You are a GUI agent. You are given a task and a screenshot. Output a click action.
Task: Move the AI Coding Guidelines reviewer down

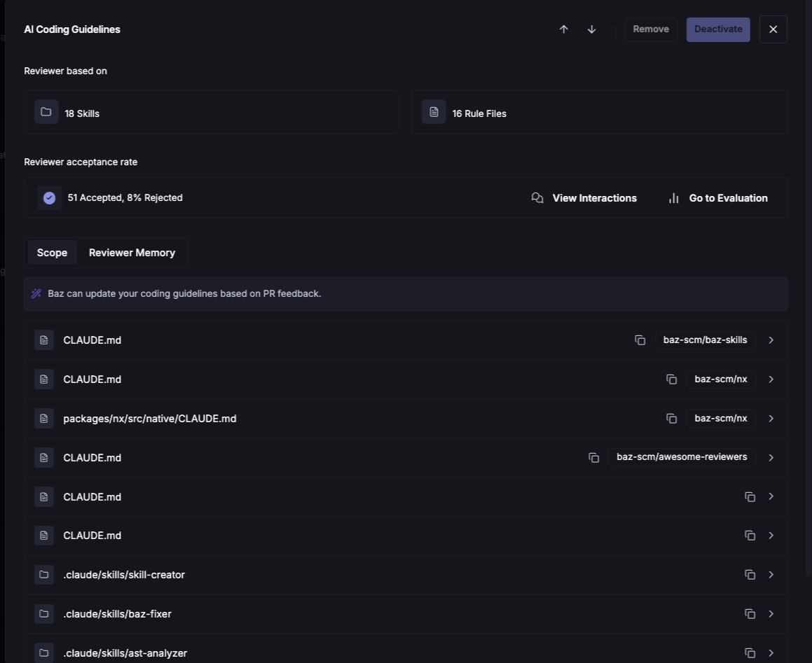591,29
